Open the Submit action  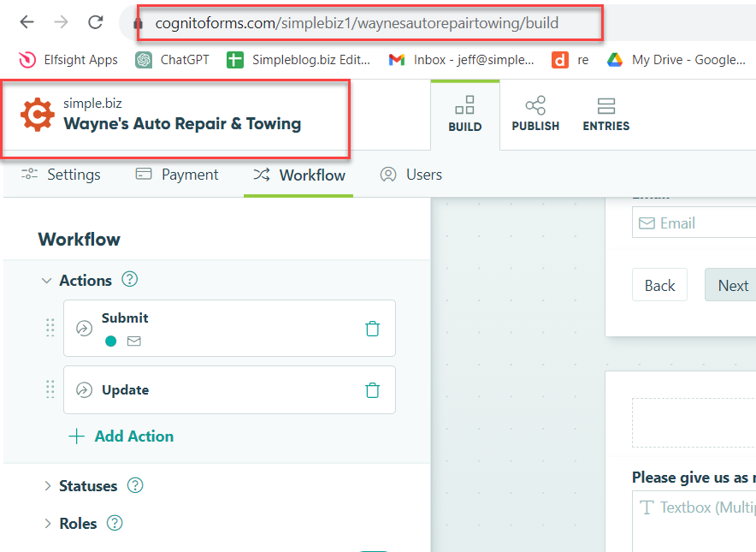click(229, 328)
